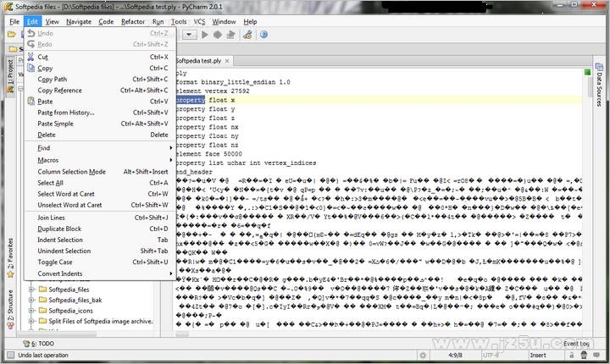Open the 6: TODO tool window
Screen dimensions: 610x364
[x=38, y=344]
